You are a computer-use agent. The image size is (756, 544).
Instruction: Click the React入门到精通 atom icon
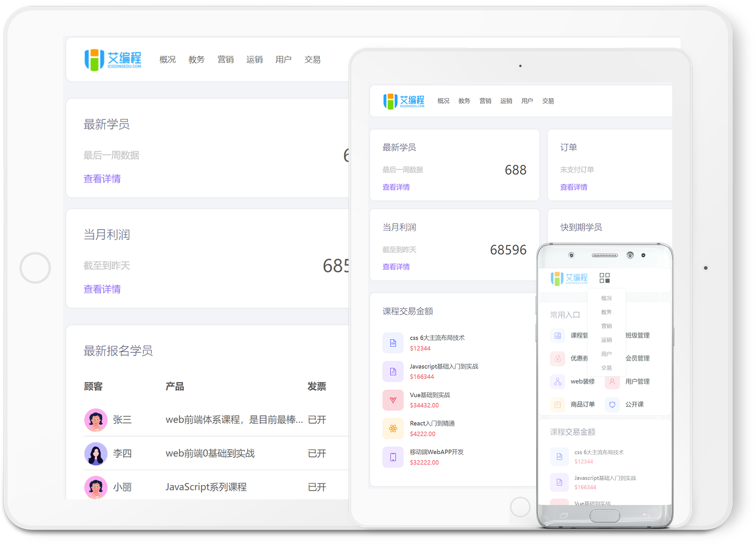[393, 429]
